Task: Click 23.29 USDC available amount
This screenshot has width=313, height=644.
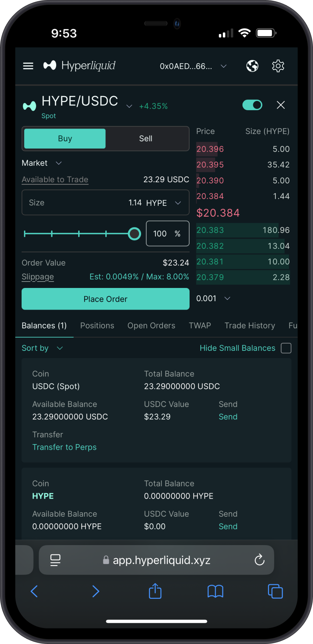Action: pos(166,179)
